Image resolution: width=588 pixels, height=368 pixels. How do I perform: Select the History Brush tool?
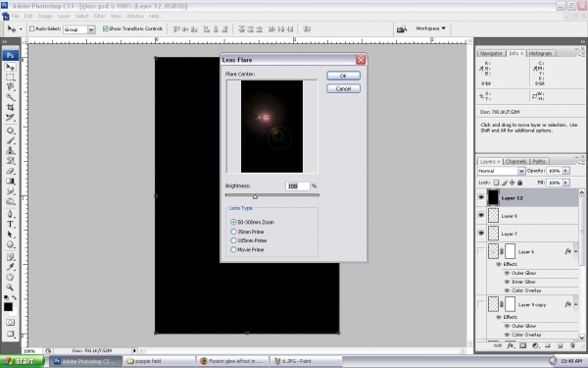coord(10,161)
